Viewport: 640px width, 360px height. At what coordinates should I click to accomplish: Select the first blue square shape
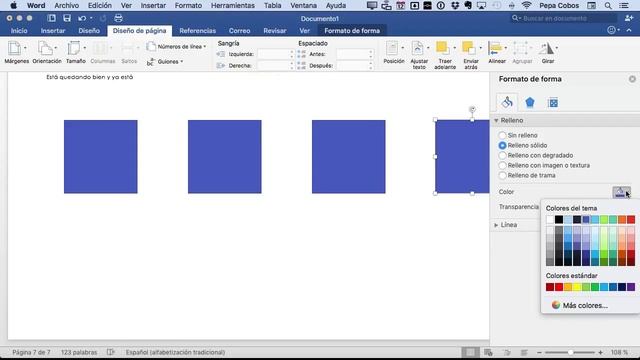pos(101,157)
